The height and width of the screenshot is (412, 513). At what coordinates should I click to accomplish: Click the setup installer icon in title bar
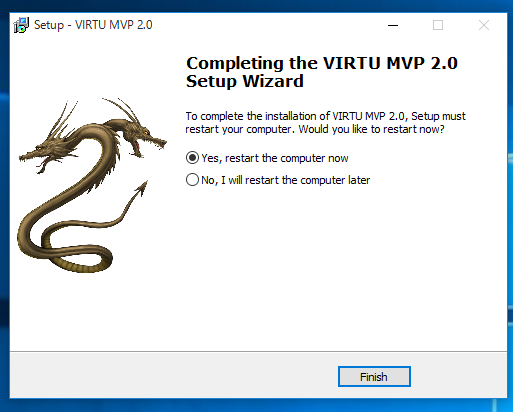[x=21, y=25]
